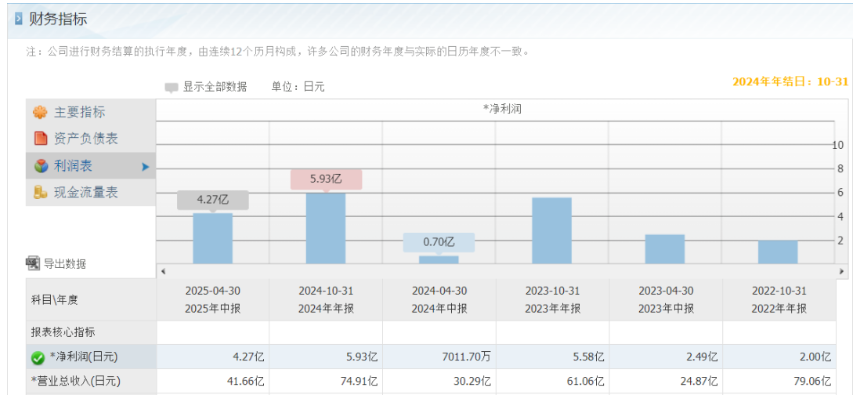856x415 pixels.
Task: Click the 5.93亿 chart data label
Action: (x=326, y=179)
